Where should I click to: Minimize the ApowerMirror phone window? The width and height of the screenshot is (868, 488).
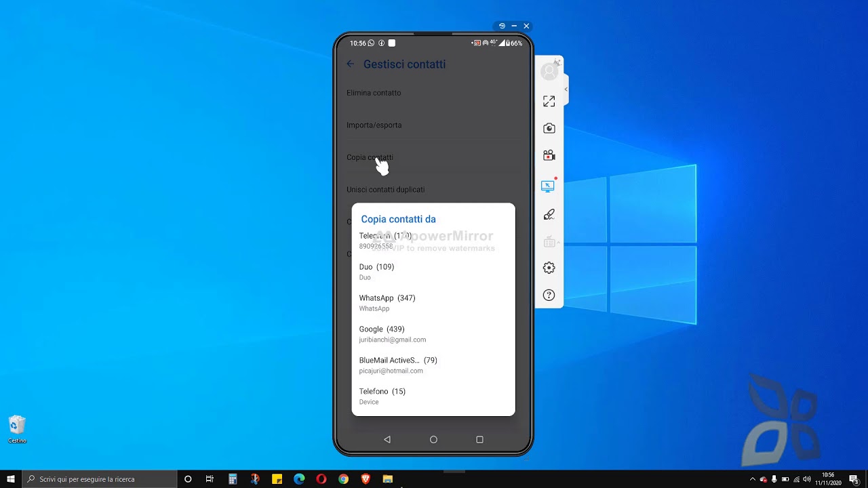coord(514,26)
